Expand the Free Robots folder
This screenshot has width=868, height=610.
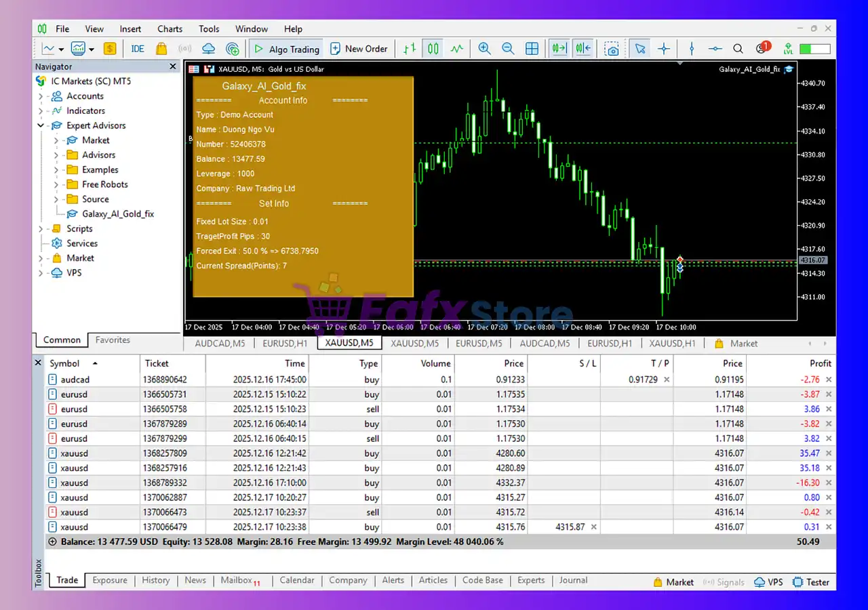click(x=56, y=184)
